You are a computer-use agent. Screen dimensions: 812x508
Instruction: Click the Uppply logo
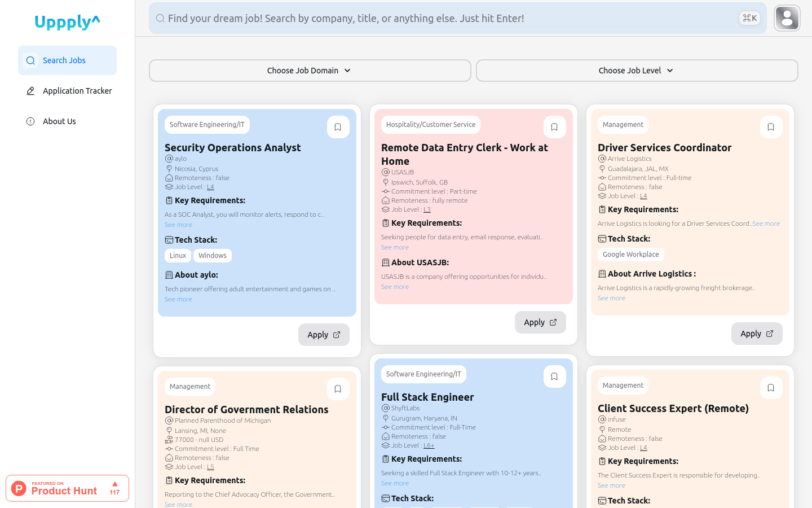click(x=67, y=22)
